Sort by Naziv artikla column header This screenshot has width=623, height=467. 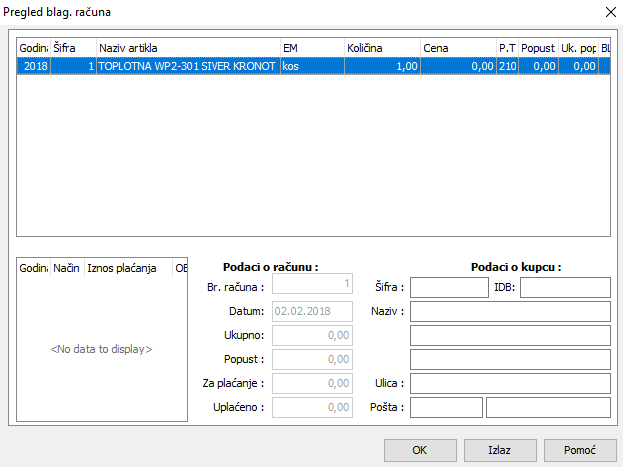(188, 48)
